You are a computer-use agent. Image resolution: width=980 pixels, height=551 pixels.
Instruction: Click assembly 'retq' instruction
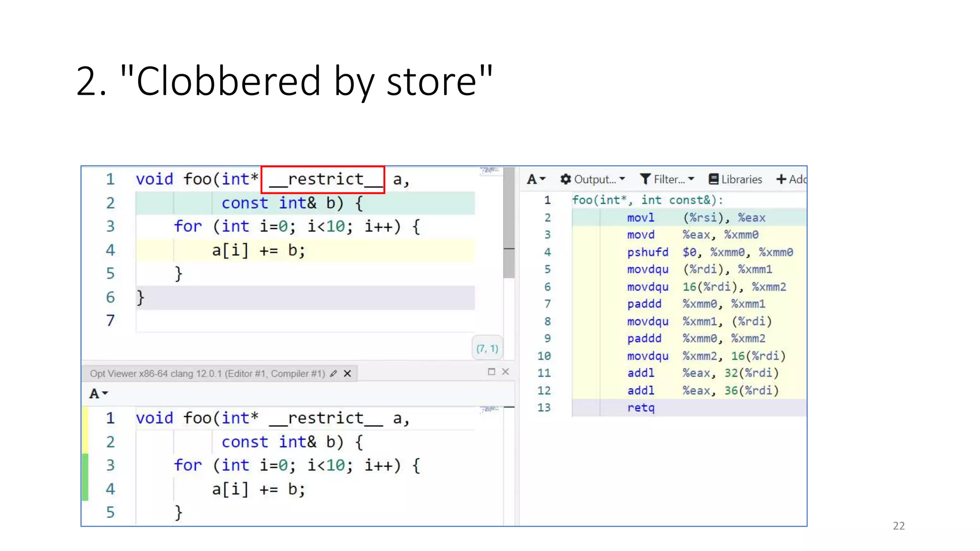(x=641, y=408)
